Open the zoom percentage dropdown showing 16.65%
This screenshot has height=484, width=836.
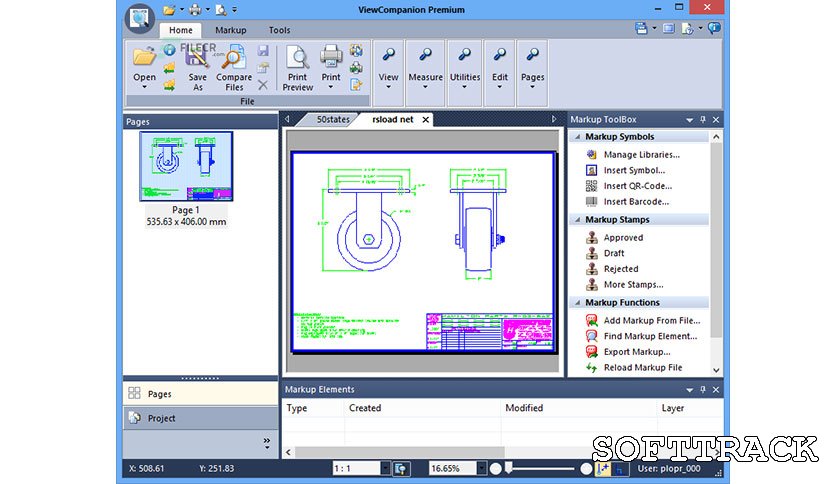coord(482,468)
